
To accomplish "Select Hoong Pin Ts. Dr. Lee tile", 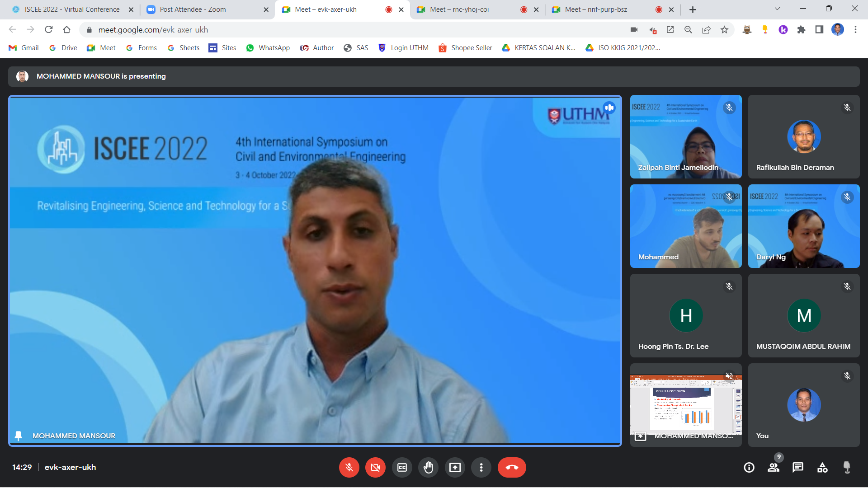I will click(x=686, y=315).
